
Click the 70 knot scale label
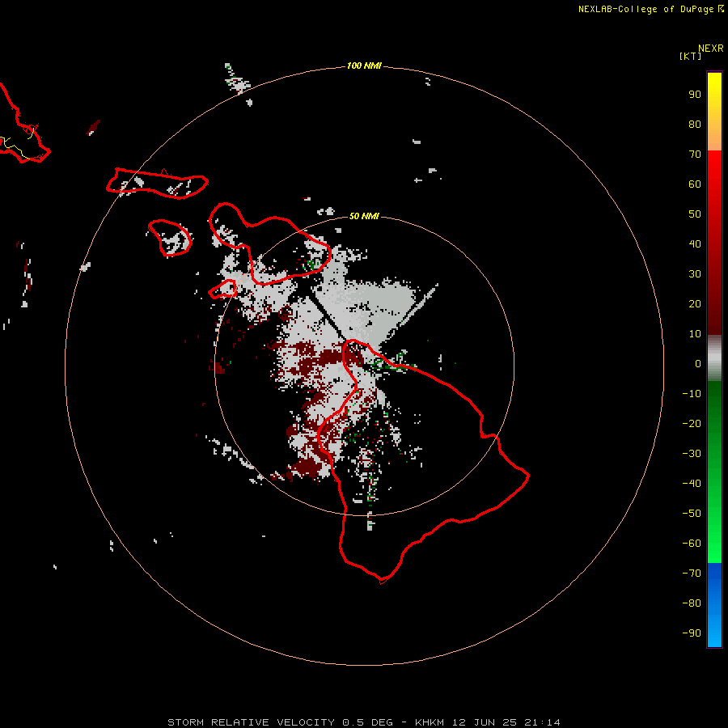tap(695, 154)
